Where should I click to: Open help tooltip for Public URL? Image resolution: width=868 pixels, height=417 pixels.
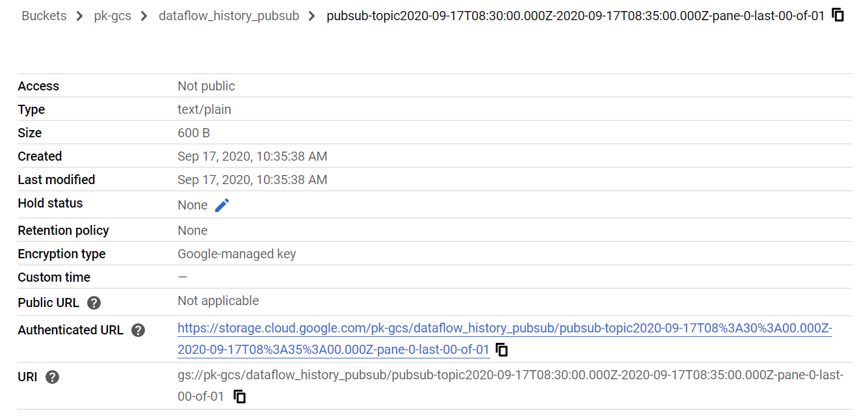click(x=94, y=303)
